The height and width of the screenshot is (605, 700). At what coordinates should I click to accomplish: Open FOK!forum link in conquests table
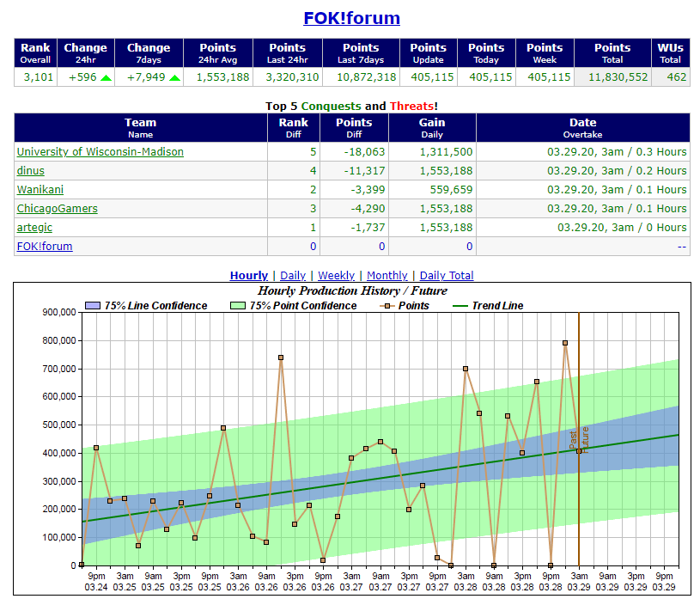(x=45, y=246)
